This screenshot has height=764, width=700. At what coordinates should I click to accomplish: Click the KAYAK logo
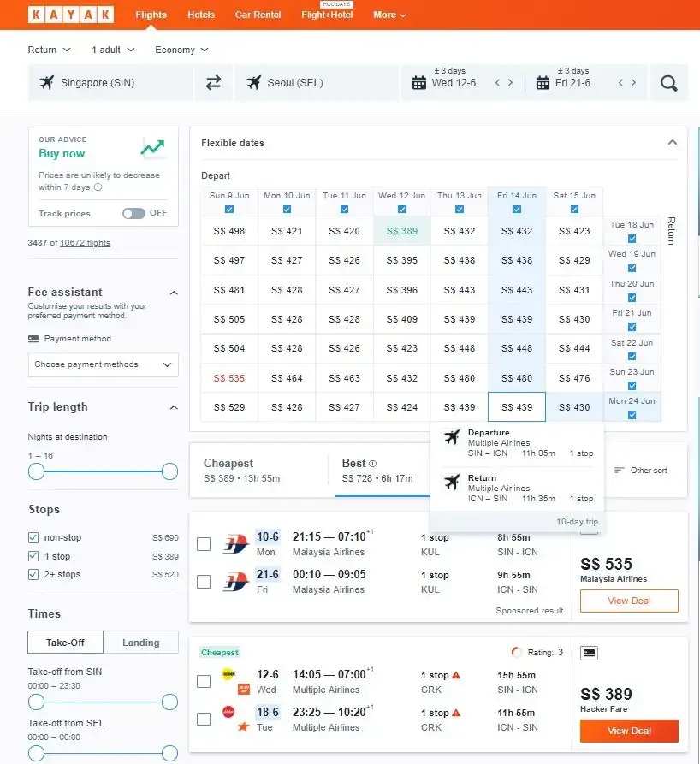(71, 15)
